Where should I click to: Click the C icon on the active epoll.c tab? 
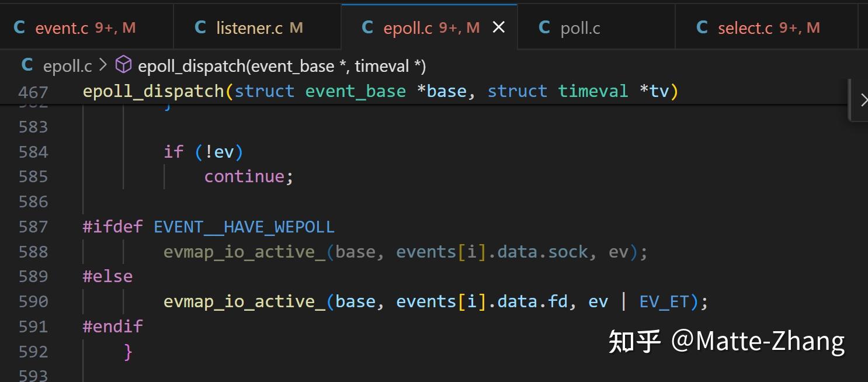pos(367,27)
